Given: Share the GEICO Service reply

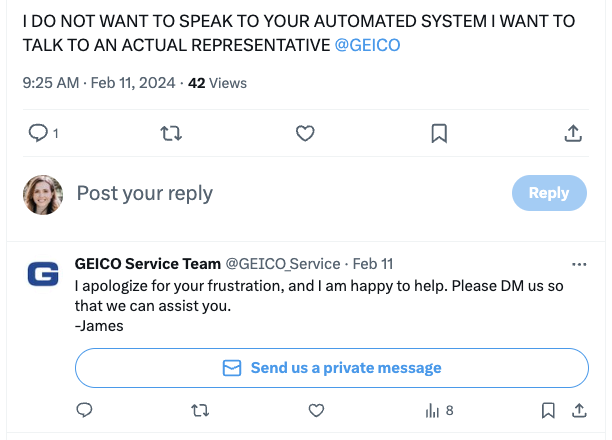Looking at the screenshot, I should pos(579,410).
